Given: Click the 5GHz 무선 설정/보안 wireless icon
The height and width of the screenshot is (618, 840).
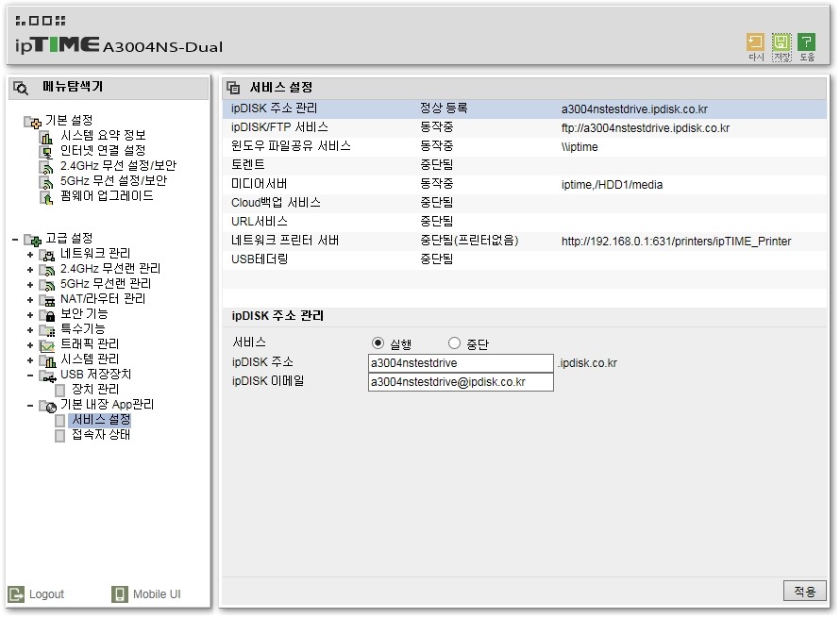Looking at the screenshot, I should 46,182.
